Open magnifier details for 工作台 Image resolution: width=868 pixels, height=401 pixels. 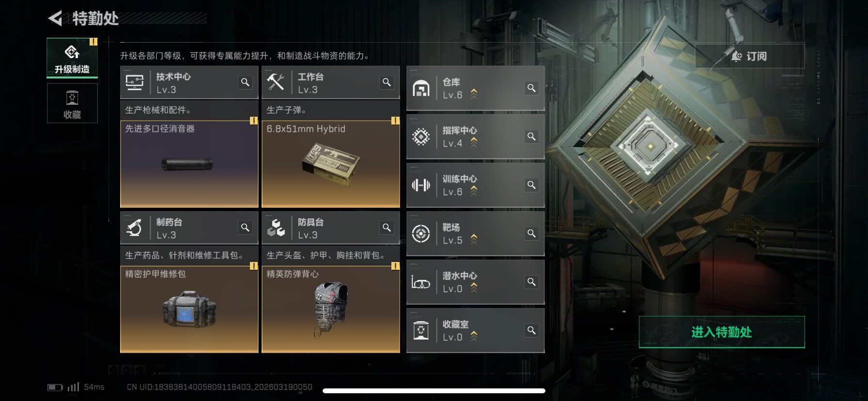[387, 82]
